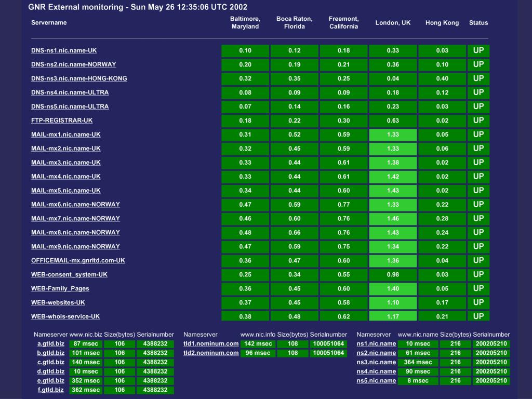Click the DNS-ns3.nic.name-HONG-KONG link
Viewport: 532px width, 399px height.
[x=79, y=78]
